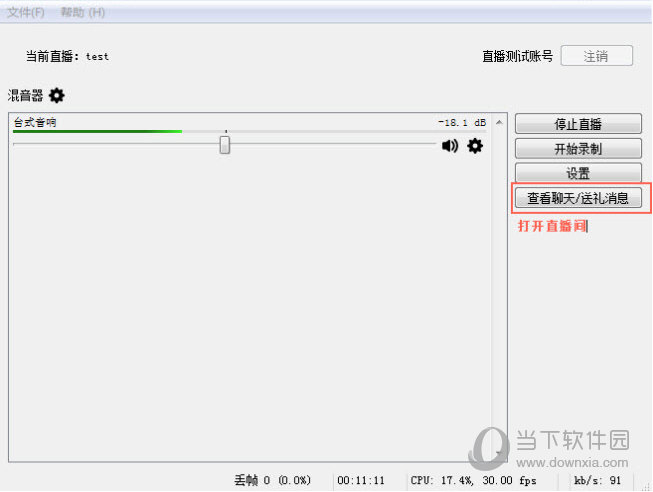
Task: Open the 设置 settings button
Action: click(x=578, y=172)
